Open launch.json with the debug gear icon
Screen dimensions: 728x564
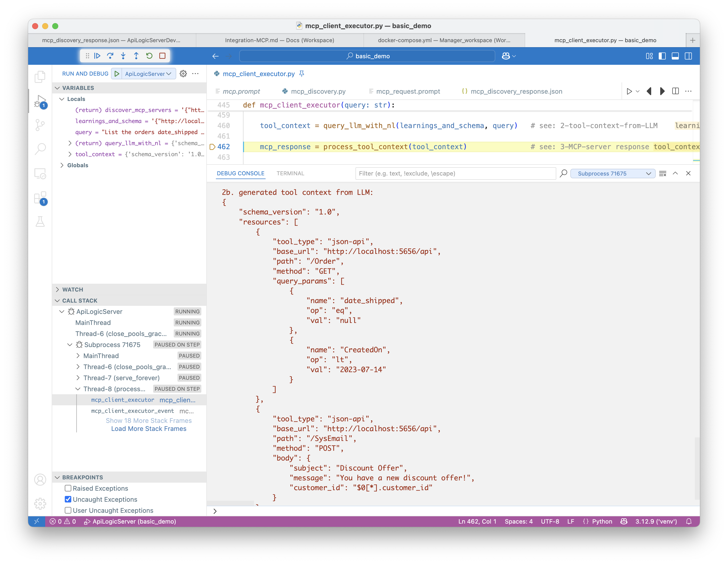183,74
